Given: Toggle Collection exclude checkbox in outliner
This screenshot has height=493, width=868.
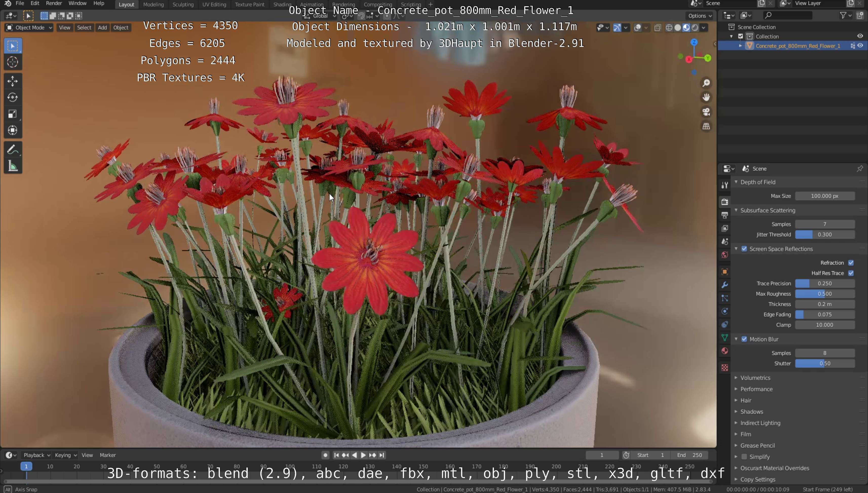Looking at the screenshot, I should pyautogui.click(x=740, y=36).
